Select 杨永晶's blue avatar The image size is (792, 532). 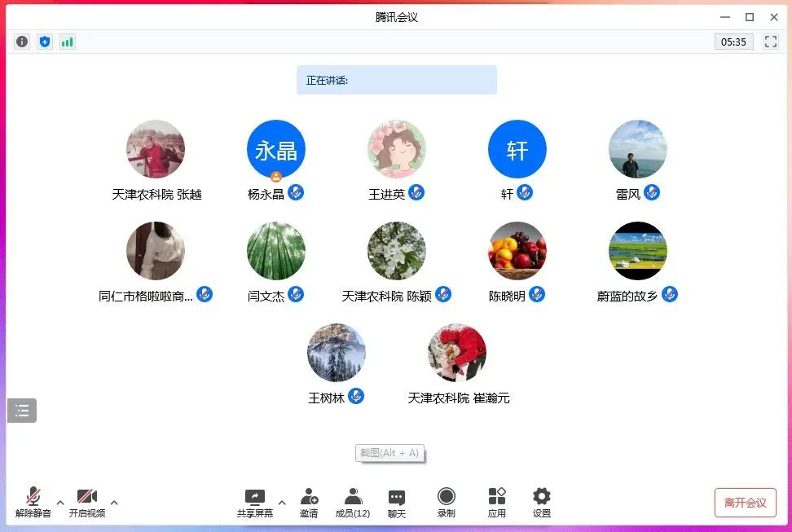coord(275,149)
